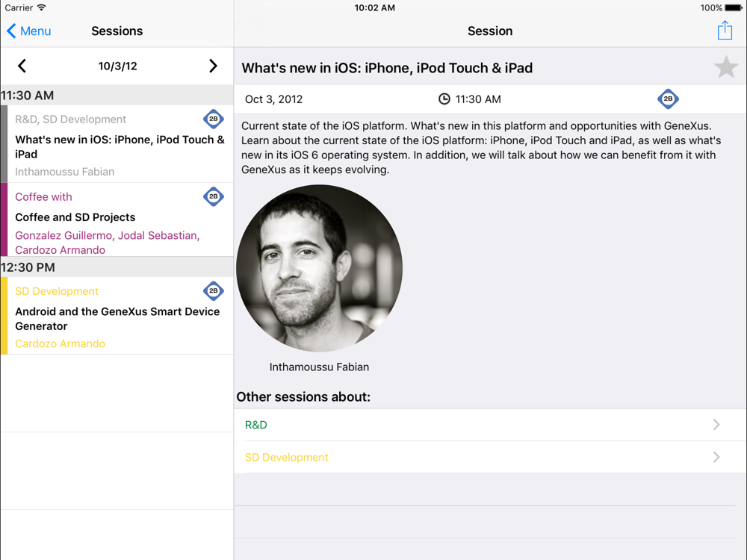Tap the session description paragraph

481,148
